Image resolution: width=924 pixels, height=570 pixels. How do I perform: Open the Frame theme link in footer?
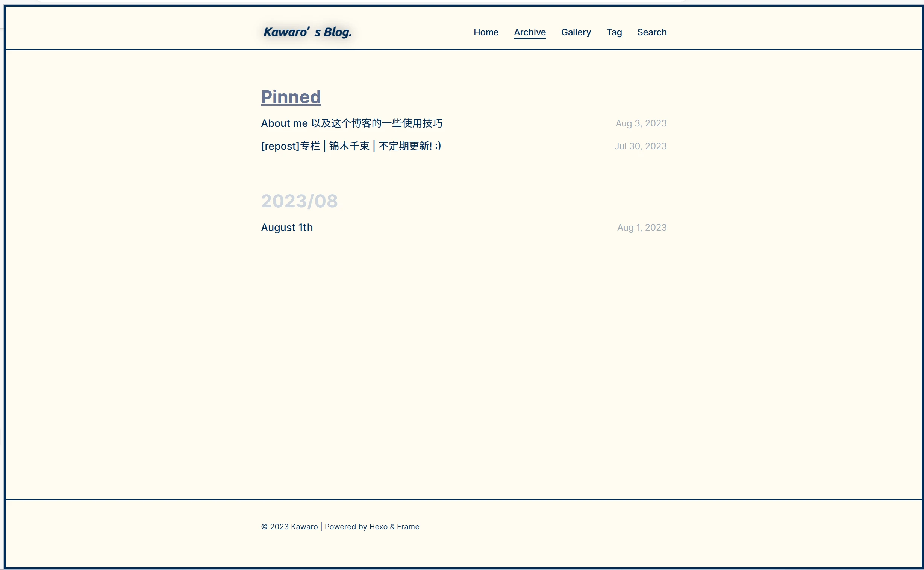point(408,527)
